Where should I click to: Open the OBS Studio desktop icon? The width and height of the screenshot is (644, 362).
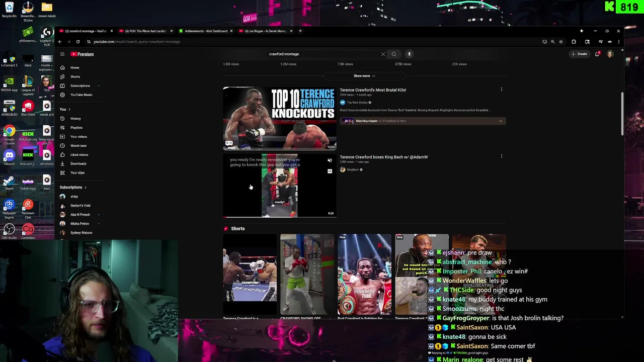tap(9, 231)
